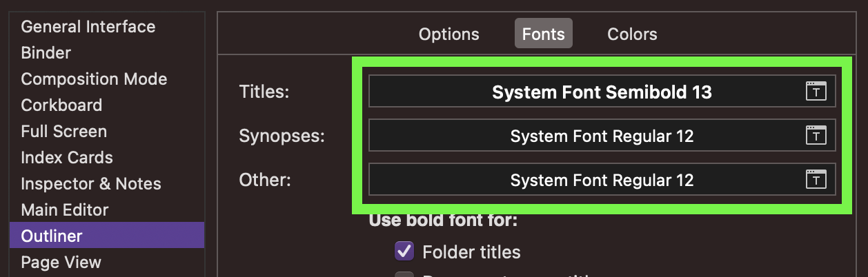The height and width of the screenshot is (277, 868).
Task: Switch to the Options tab
Action: 449,34
